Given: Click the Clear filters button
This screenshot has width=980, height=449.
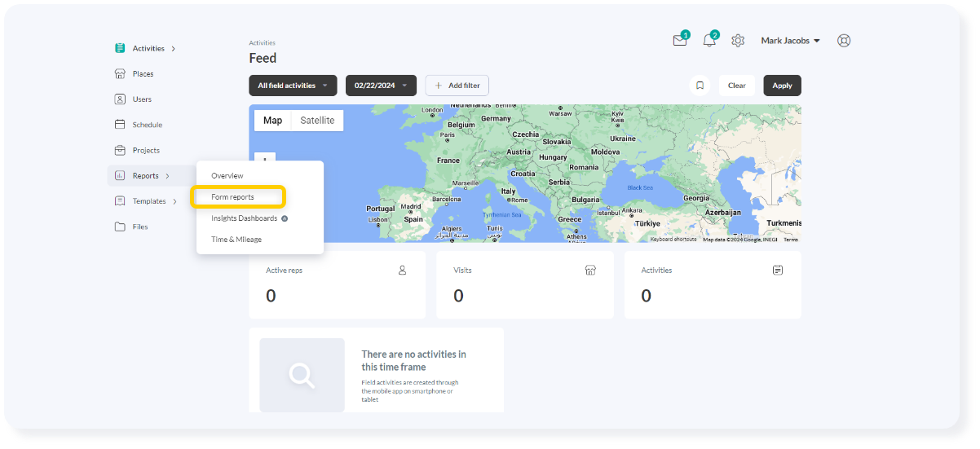Looking at the screenshot, I should 737,86.
